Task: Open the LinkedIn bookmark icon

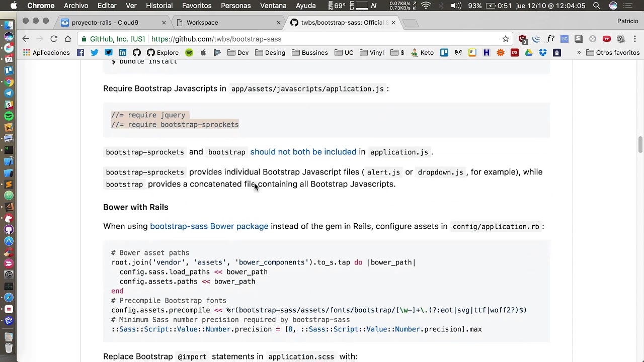Action: (x=123, y=53)
